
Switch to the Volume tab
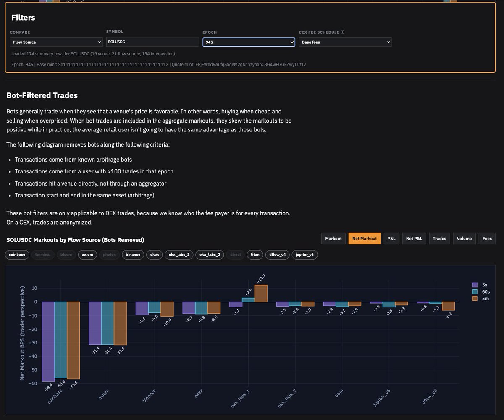tap(464, 239)
